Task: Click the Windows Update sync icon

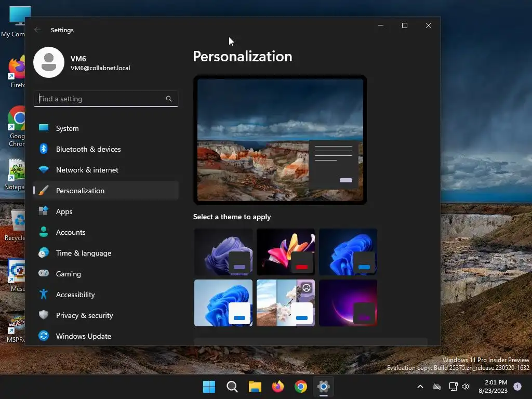Action: [x=44, y=336]
